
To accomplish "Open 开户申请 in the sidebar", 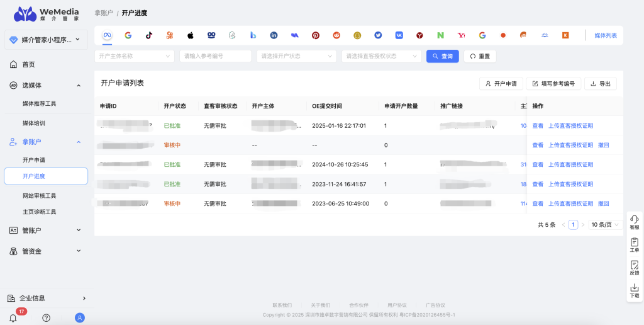I will click(x=34, y=160).
